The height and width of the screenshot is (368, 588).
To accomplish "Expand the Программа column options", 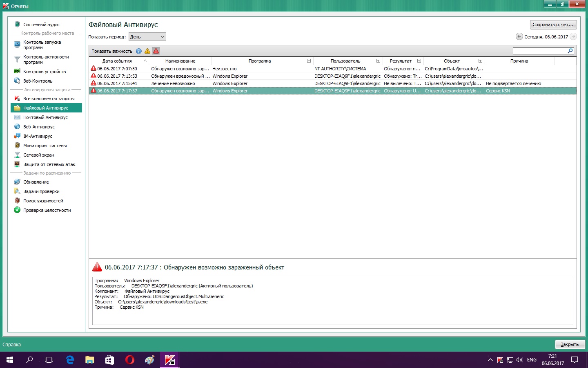I will tap(309, 61).
